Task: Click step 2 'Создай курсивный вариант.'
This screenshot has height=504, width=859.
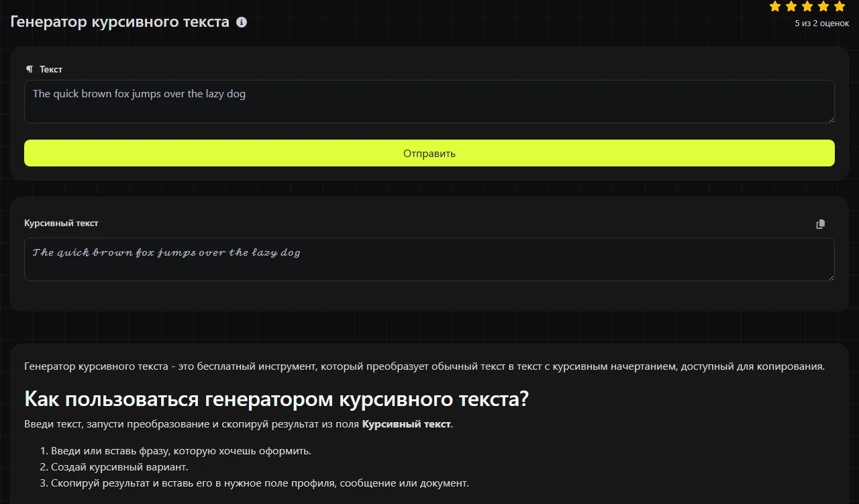Action: coord(119,467)
